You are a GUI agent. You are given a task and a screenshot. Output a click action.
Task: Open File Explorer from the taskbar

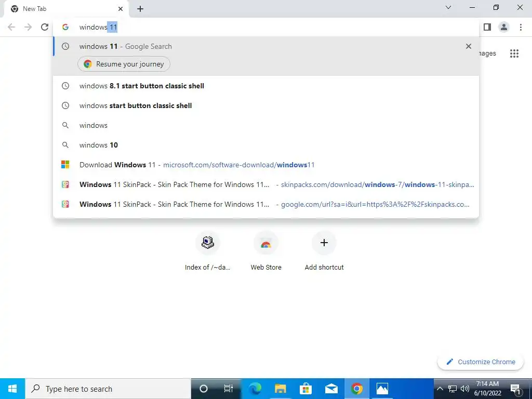[280, 389]
